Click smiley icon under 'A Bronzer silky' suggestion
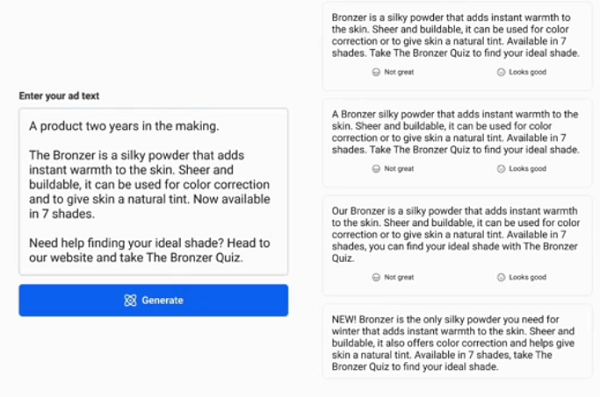The width and height of the screenshot is (600, 397). tap(501, 169)
